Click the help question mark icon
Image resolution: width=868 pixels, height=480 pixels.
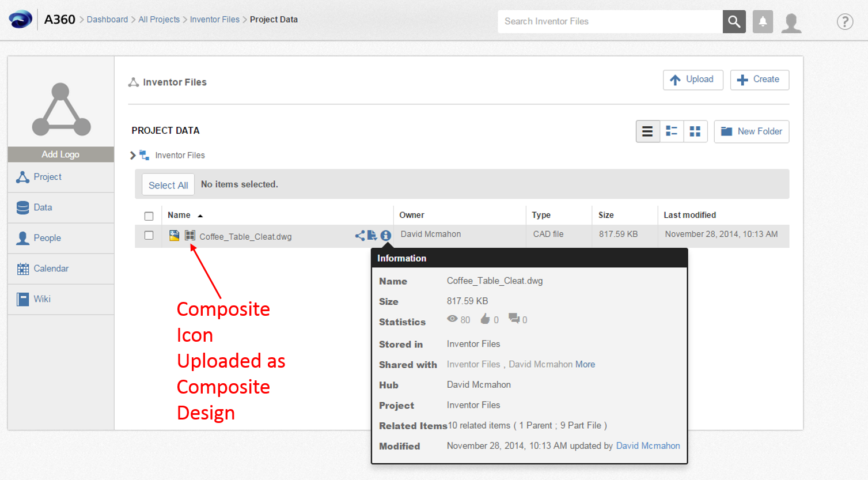point(844,21)
